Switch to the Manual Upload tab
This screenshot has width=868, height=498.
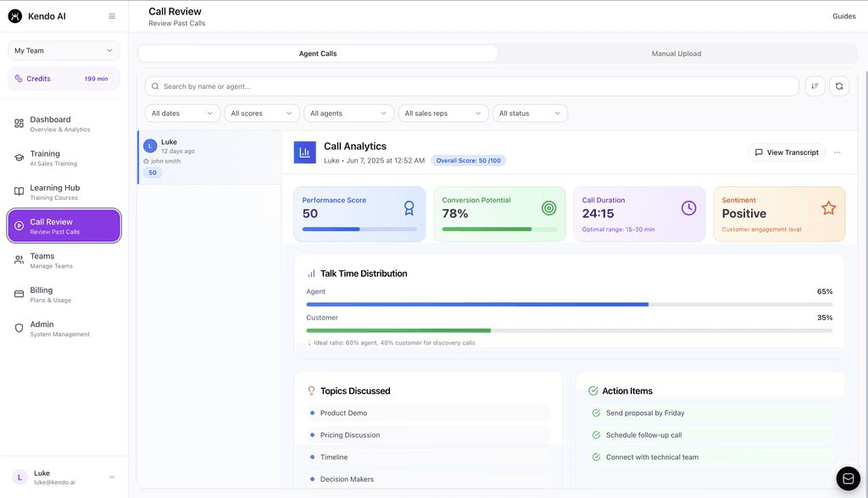(676, 53)
